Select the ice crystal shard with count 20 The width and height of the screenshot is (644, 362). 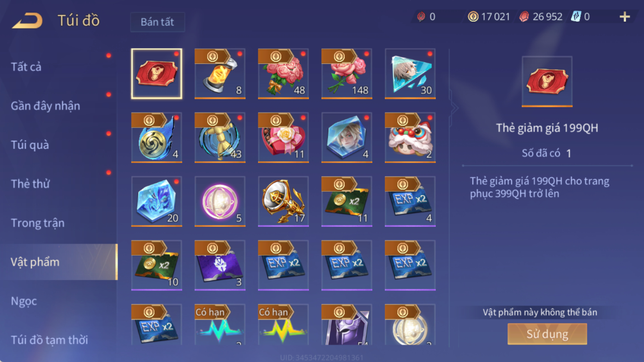click(156, 201)
